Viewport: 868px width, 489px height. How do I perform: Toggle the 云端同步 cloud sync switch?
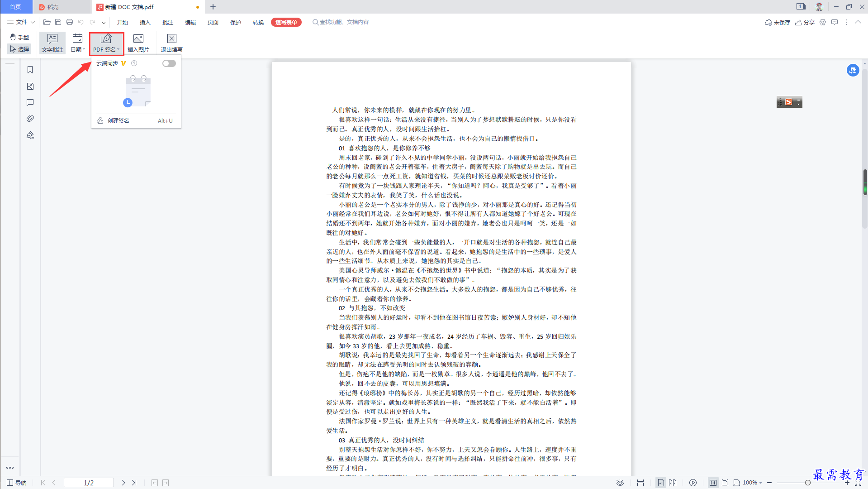click(x=169, y=63)
